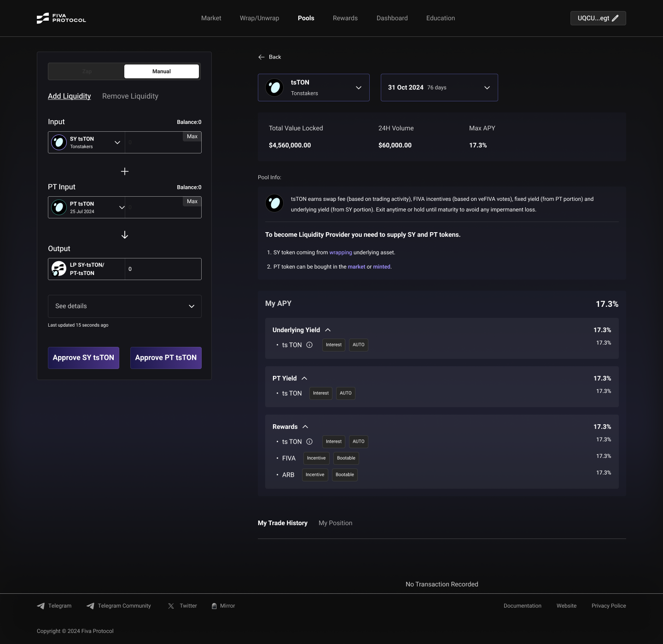Click the LP SY-tsTON/PT-tsTON token icon
663x644 pixels.
tap(58, 269)
